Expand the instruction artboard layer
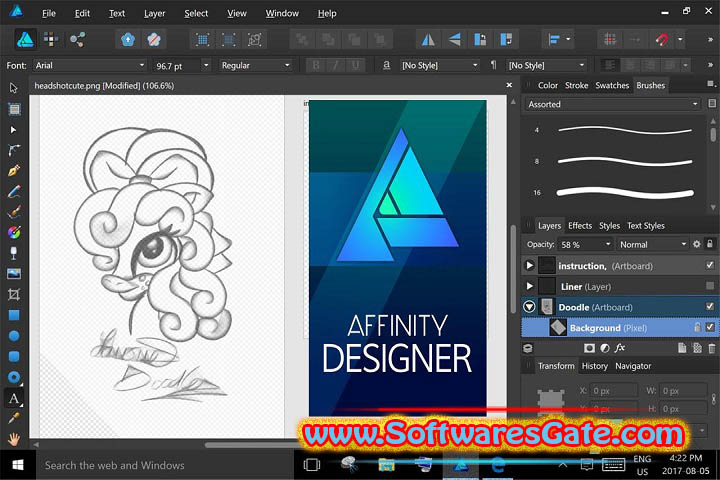 click(x=529, y=265)
